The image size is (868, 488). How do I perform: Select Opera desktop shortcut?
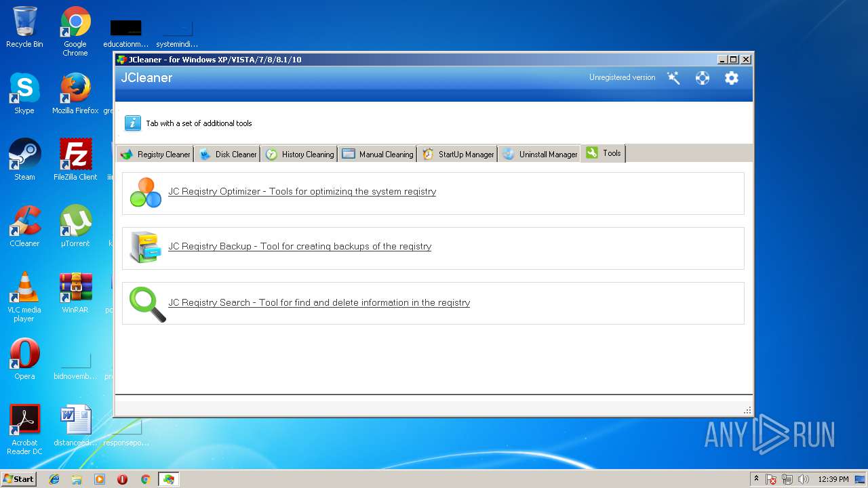[24, 359]
